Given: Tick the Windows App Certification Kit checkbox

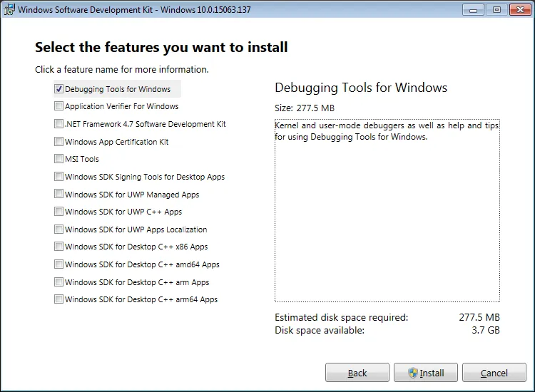Looking at the screenshot, I should pos(58,142).
